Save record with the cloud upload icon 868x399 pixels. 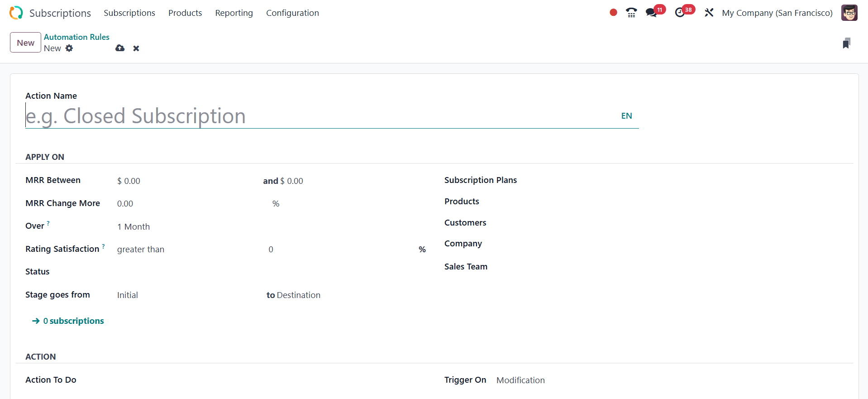point(120,48)
